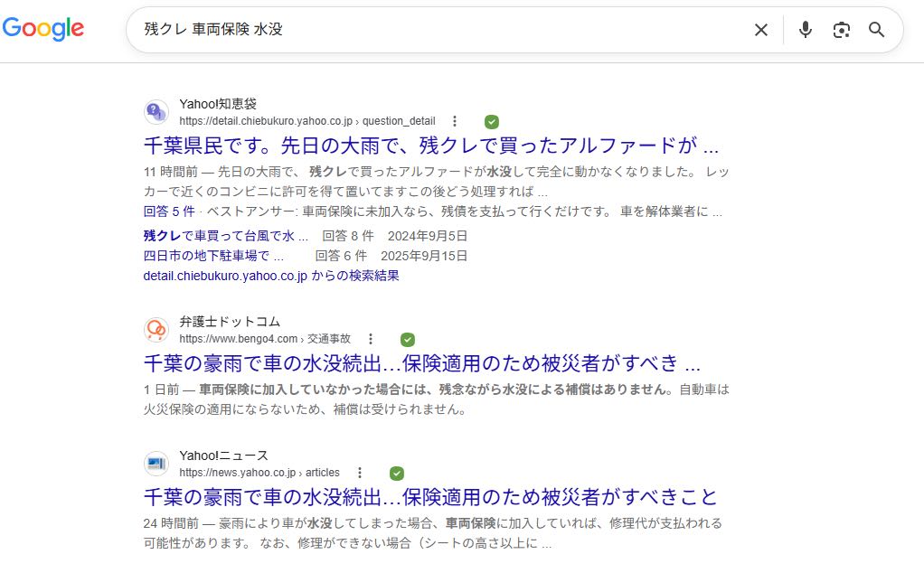This screenshot has width=924, height=573.
Task: Click snippet starting 11 時間前
Action: [x=436, y=182]
